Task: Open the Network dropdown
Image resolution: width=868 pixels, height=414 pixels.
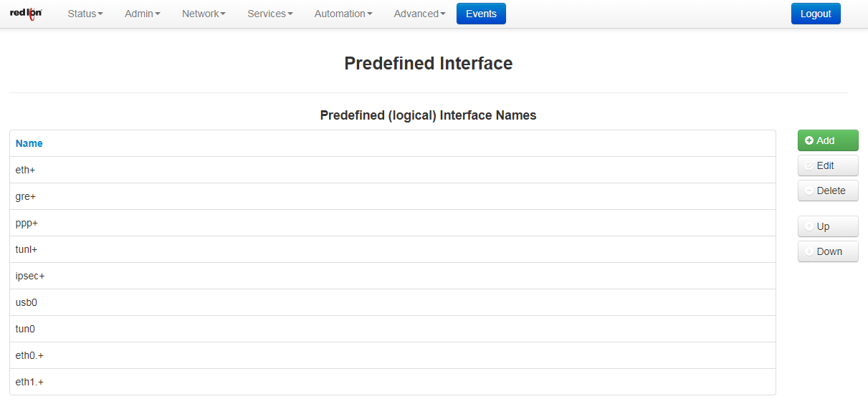Action: [x=204, y=14]
